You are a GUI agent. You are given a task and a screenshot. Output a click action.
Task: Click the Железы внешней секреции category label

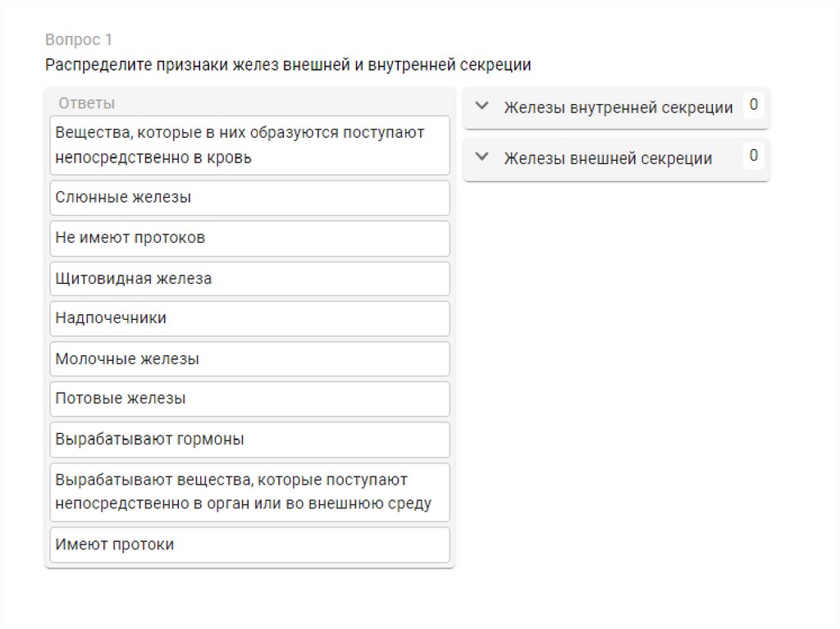tap(607, 158)
